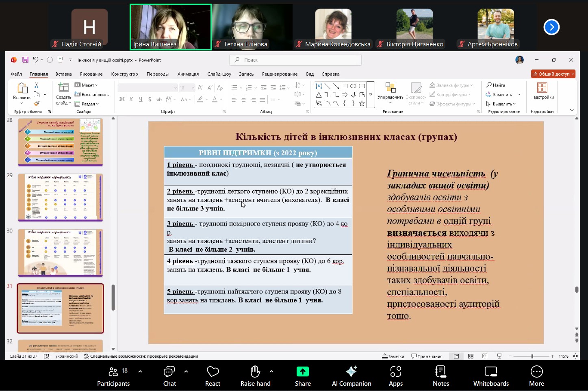
Task: Expand the Participants options arrow
Action: pos(140,371)
